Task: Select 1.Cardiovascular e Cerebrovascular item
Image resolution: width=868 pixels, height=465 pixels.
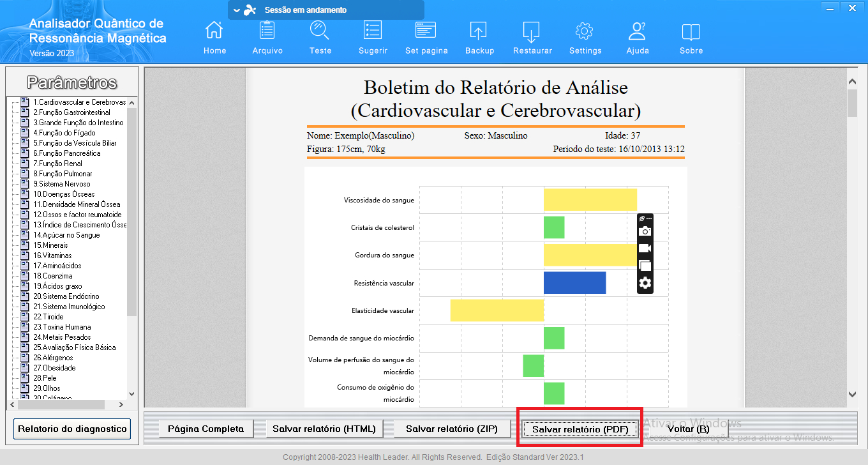Action: [x=79, y=102]
